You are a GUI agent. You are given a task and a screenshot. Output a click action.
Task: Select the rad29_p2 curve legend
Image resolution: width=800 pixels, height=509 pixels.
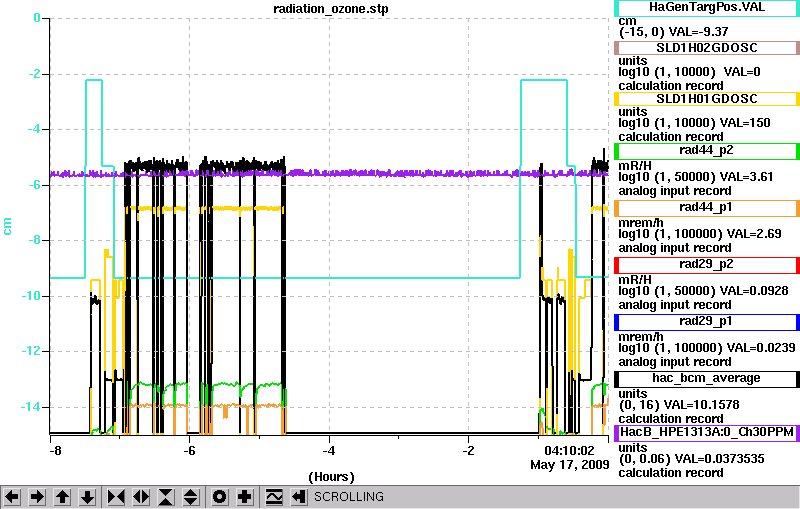pos(707,265)
